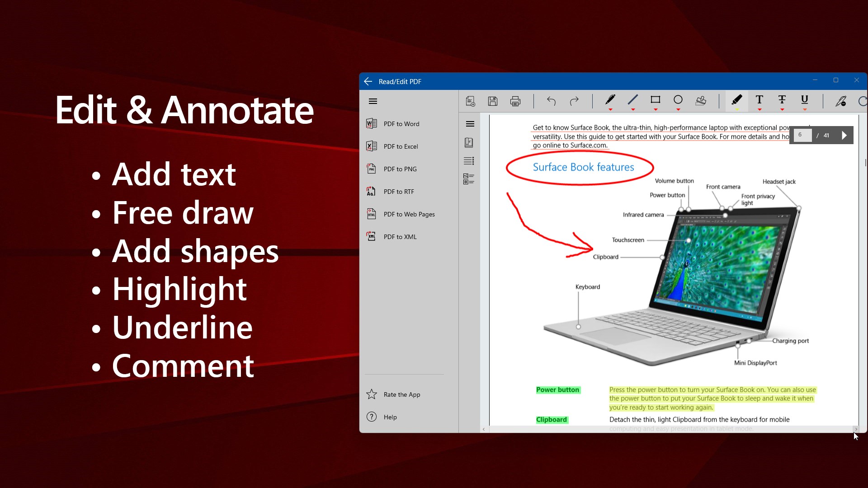Image resolution: width=868 pixels, height=488 pixels.
Task: Expand the document side panel hamburger
Action: tap(470, 124)
